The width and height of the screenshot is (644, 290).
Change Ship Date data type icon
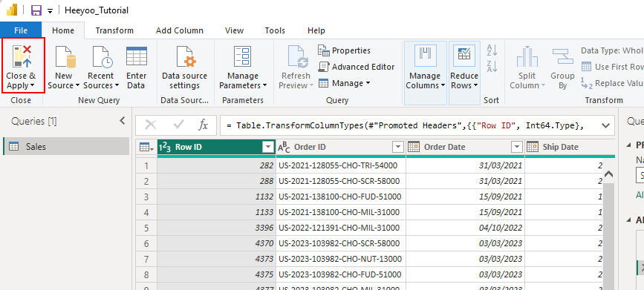click(x=533, y=148)
